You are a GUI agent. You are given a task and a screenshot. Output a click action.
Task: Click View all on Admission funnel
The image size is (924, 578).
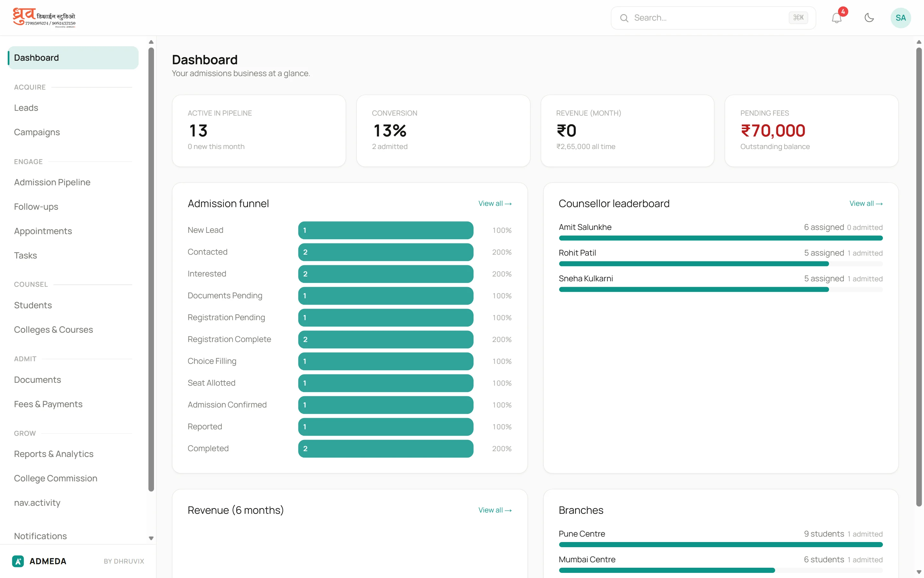(x=495, y=203)
